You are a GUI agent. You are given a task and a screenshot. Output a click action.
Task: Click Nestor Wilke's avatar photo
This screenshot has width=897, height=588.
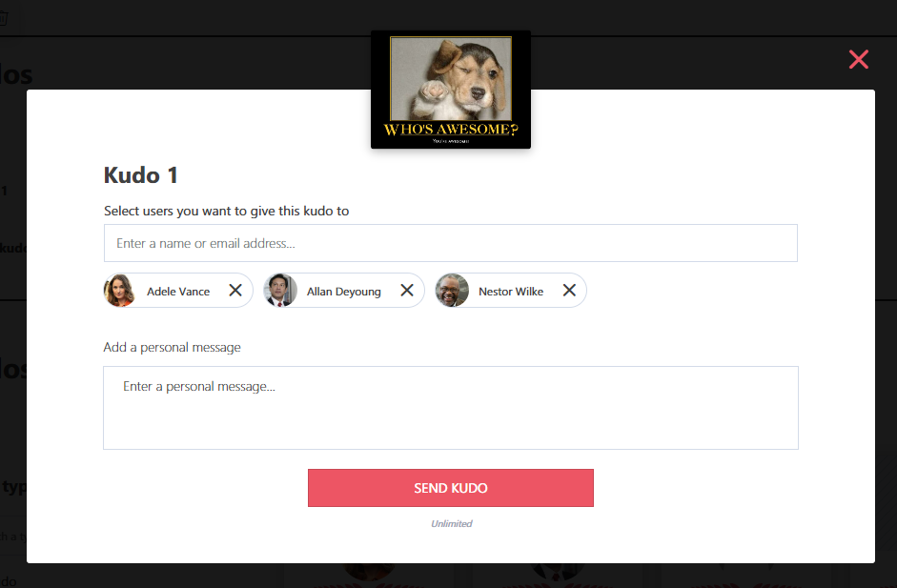coord(452,291)
